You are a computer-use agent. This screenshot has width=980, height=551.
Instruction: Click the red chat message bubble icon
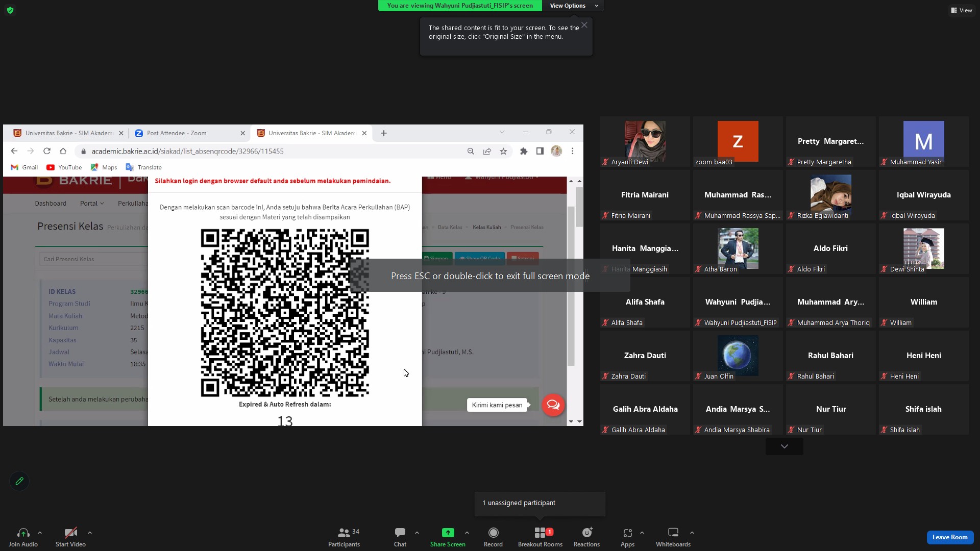click(x=553, y=405)
